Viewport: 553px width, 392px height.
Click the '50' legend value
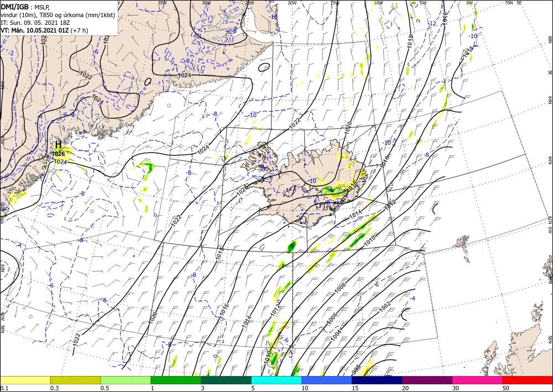point(506,388)
